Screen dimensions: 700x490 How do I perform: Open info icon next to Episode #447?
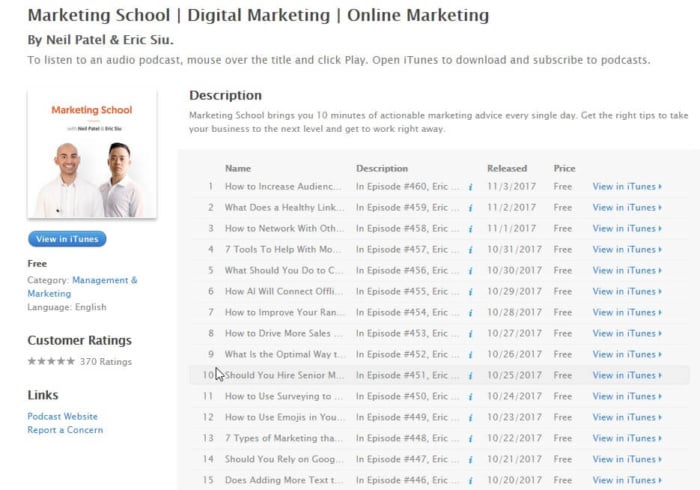tap(471, 460)
